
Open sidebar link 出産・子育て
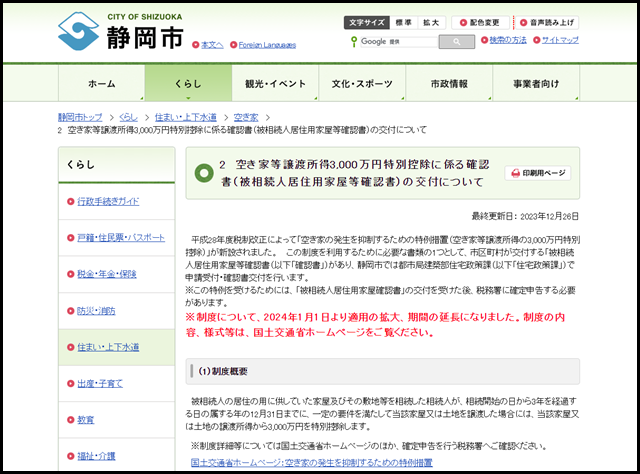(100, 384)
